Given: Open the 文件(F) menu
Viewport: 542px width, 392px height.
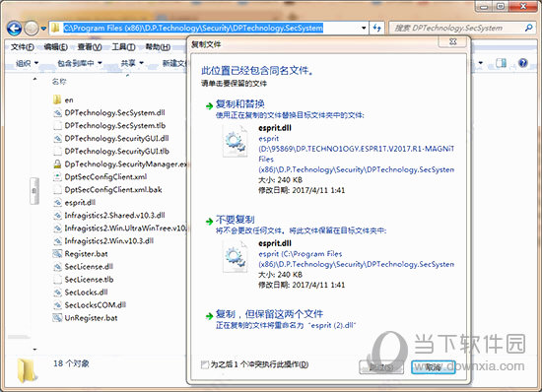Looking at the screenshot, I should coord(23,46).
